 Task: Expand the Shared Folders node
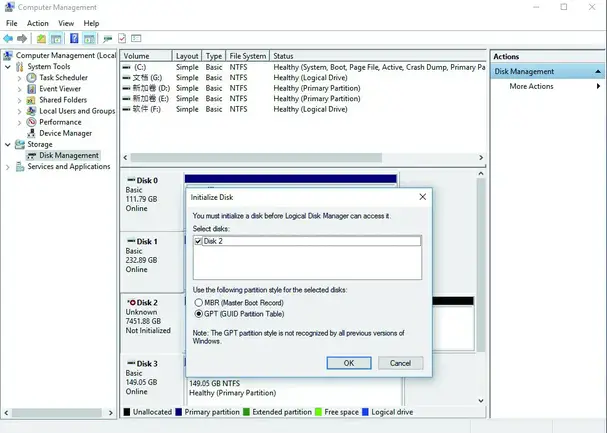coord(19,101)
